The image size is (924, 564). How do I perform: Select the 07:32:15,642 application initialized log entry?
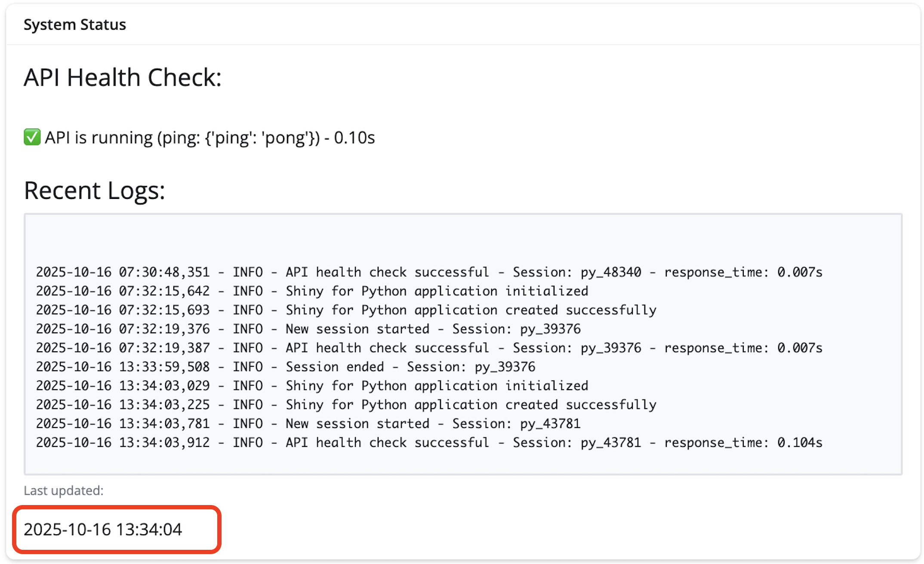tap(312, 291)
